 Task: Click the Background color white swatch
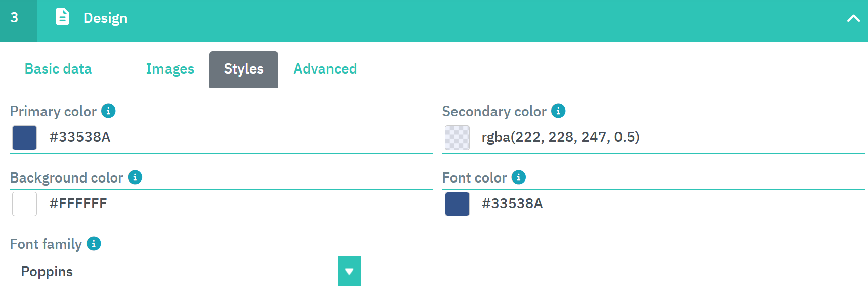(25, 204)
